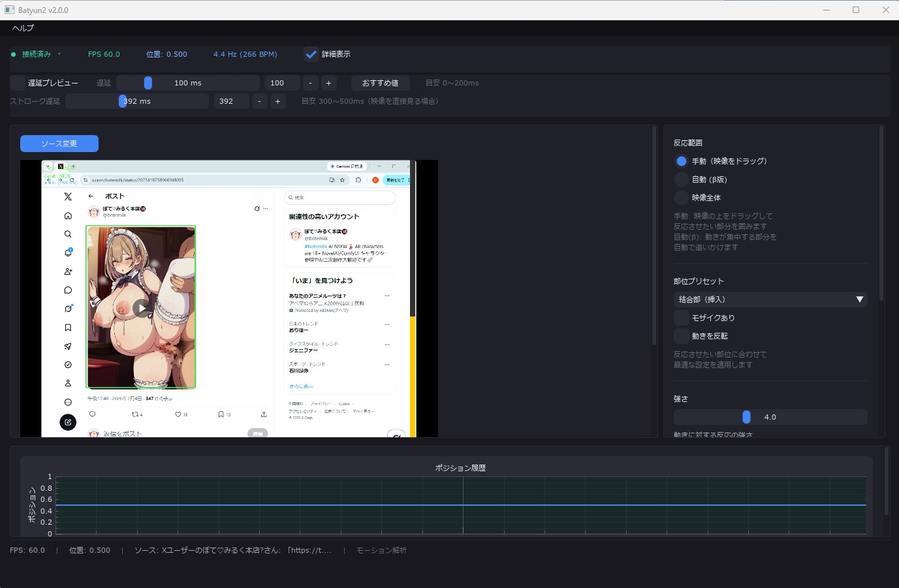Click モーション解析 in the status bar
The width and height of the screenshot is (899, 588).
point(381,550)
